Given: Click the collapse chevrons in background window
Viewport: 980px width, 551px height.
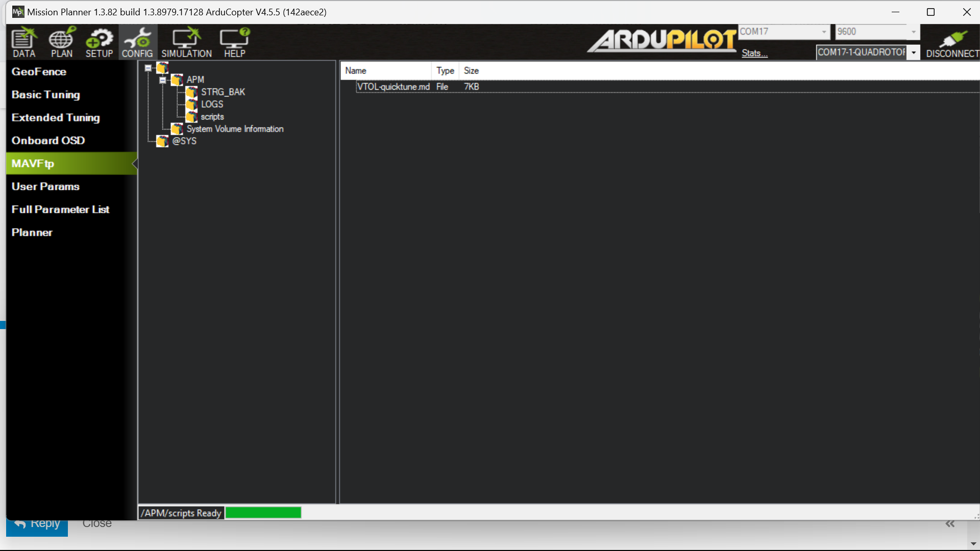Looking at the screenshot, I should pyautogui.click(x=950, y=524).
